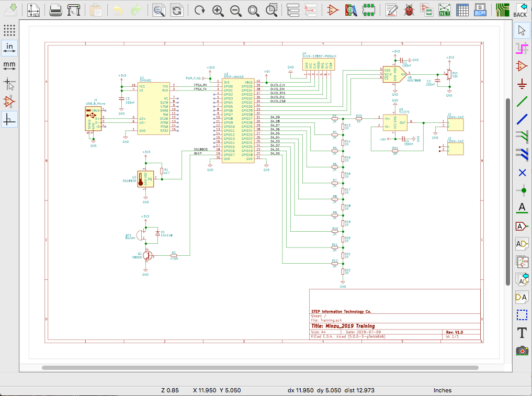Select the arrow selection tool
This screenshot has height=396, width=532.
coord(522,30)
